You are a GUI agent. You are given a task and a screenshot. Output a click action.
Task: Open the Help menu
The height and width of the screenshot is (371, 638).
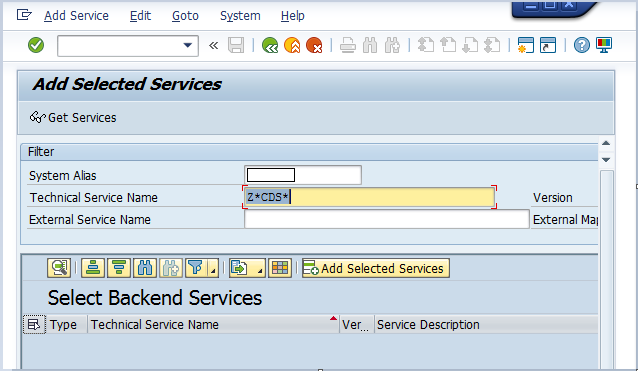(x=293, y=16)
